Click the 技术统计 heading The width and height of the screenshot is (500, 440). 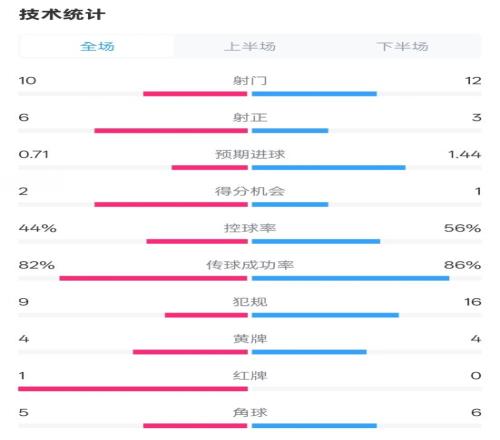62,15
